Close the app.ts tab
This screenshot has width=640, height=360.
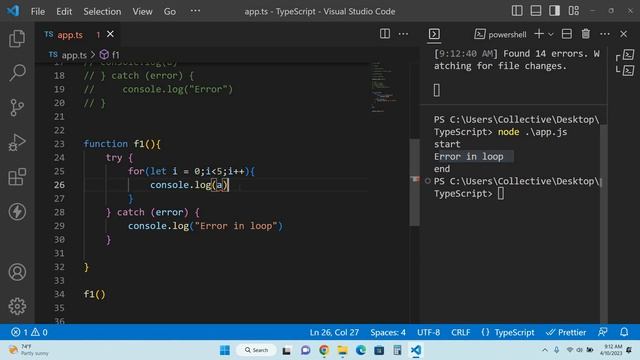click(x=110, y=34)
